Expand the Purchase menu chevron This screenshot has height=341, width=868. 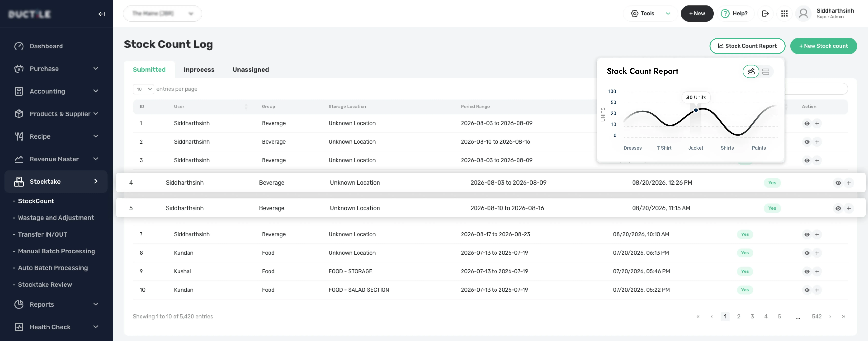click(x=96, y=68)
